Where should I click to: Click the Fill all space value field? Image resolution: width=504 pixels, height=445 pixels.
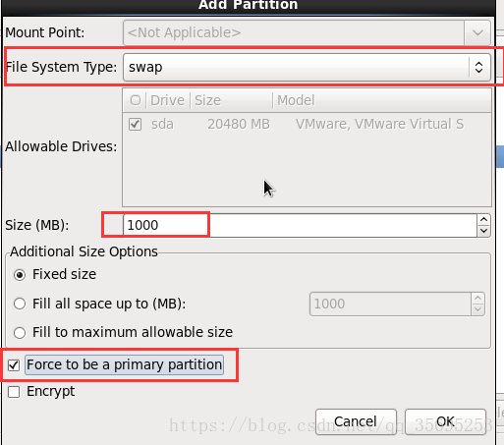click(x=390, y=304)
